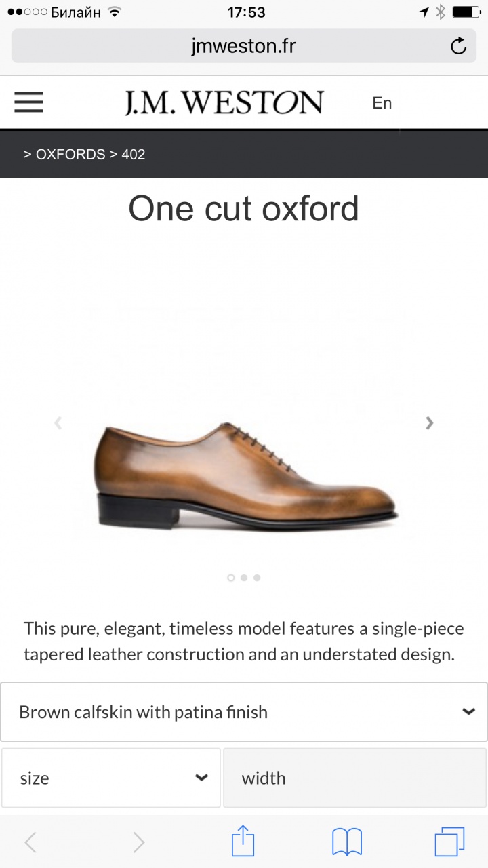The width and height of the screenshot is (488, 868).
Task: Show the previous shoe image
Action: click(58, 423)
